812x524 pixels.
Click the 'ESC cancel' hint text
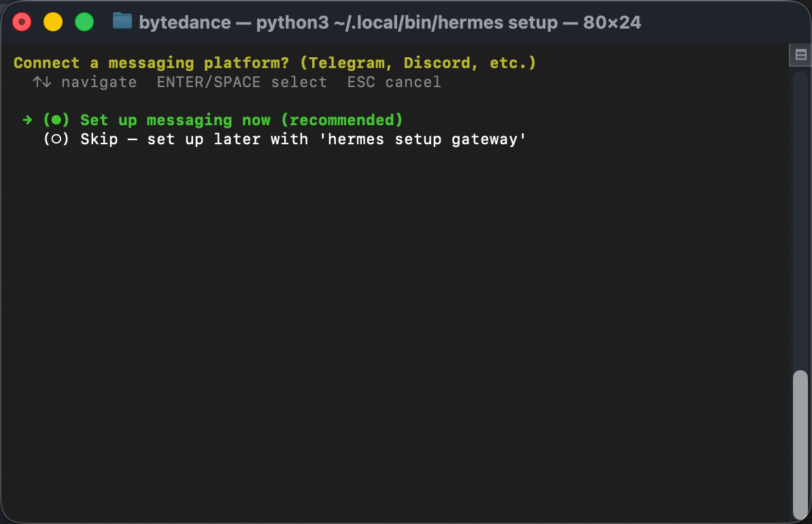tap(394, 82)
